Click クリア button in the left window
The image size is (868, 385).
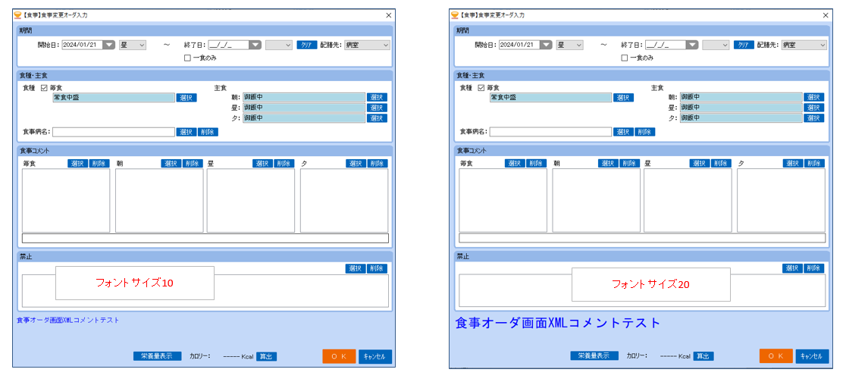[x=307, y=45]
